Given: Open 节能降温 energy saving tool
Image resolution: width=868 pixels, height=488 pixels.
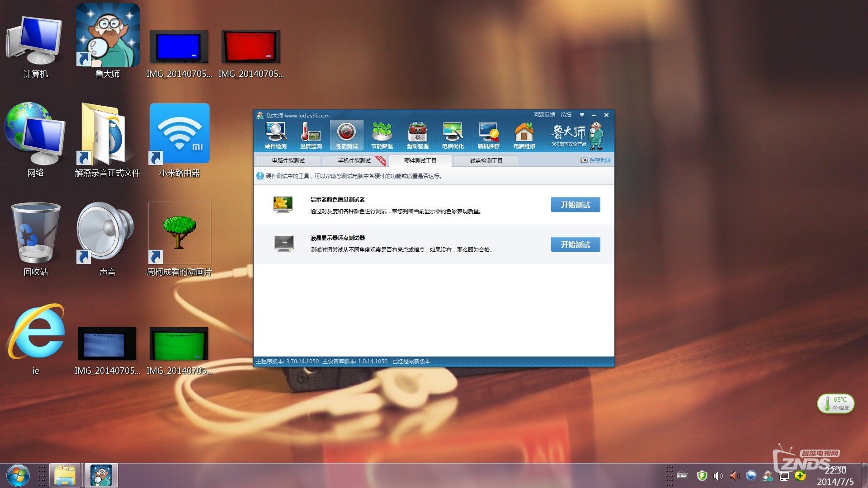Looking at the screenshot, I should 382,135.
